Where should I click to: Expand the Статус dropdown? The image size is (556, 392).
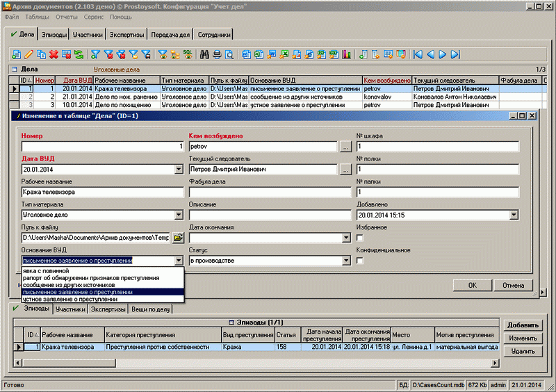click(x=346, y=261)
